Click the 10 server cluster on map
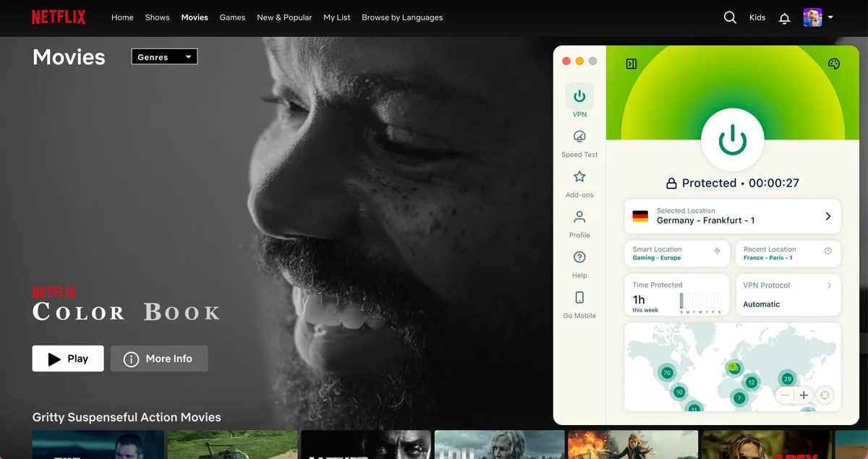This screenshot has height=459, width=868. [678, 392]
